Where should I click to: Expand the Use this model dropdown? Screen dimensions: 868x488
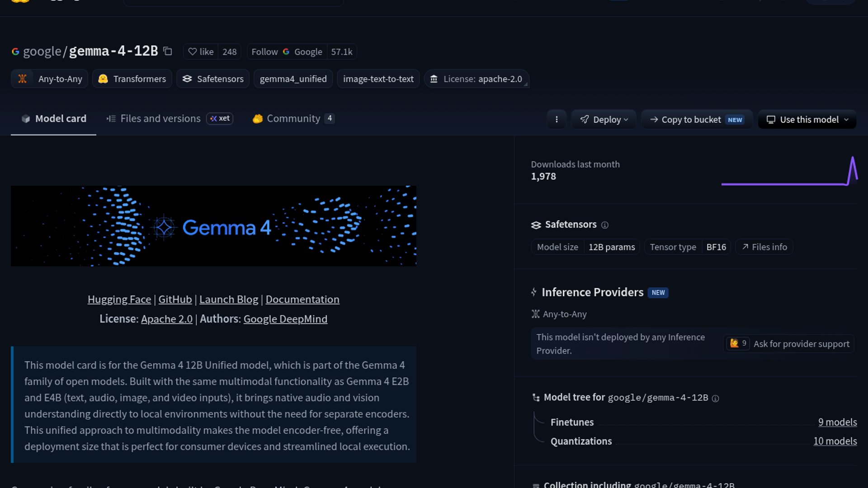807,120
